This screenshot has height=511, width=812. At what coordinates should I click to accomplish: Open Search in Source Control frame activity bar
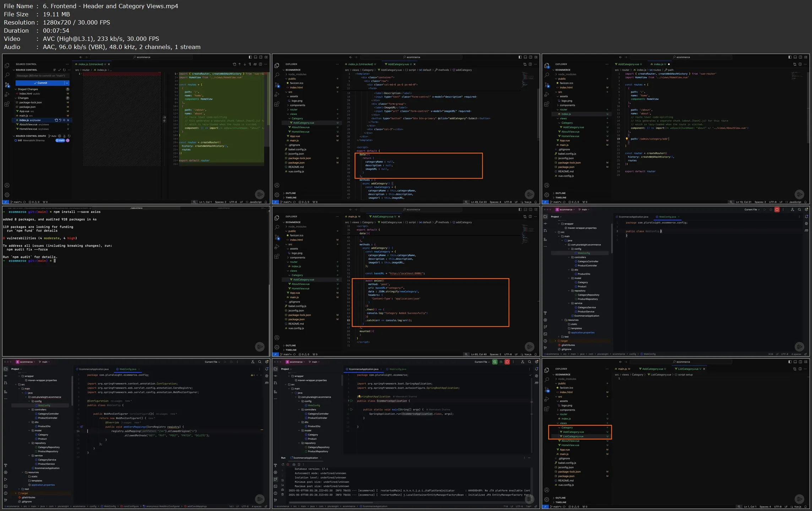click(7, 75)
